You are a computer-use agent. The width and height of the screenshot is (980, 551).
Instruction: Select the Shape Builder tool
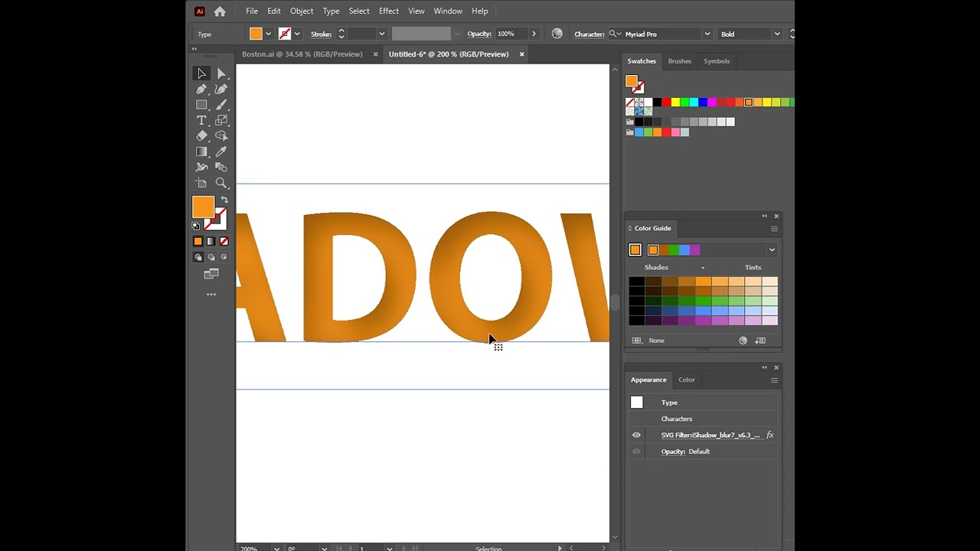tap(221, 135)
